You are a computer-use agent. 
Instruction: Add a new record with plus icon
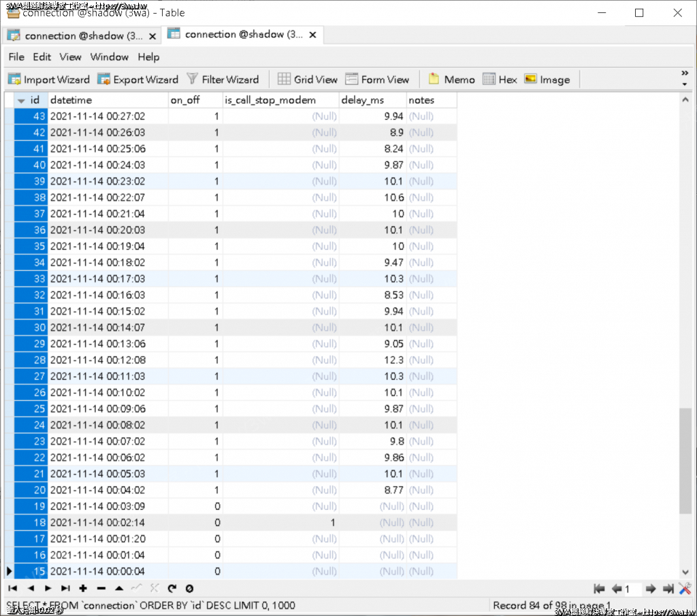83,588
